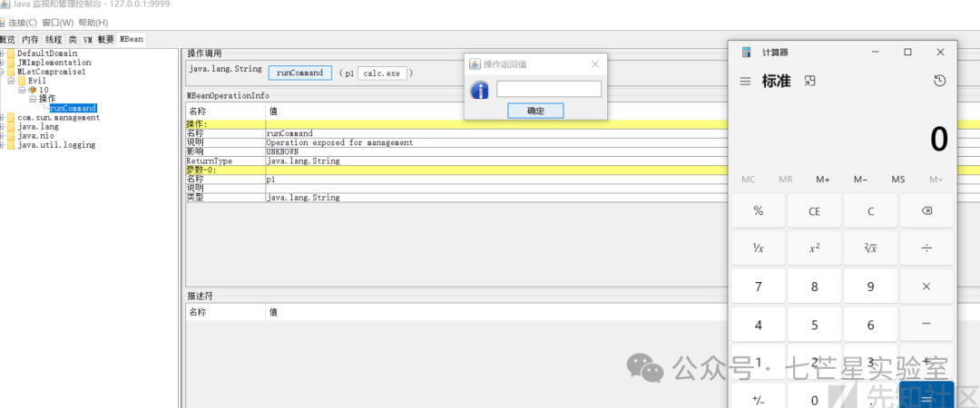Viewport: 980px width, 408px height.
Task: Collapse the 操作 tree node
Action: [x=33, y=99]
